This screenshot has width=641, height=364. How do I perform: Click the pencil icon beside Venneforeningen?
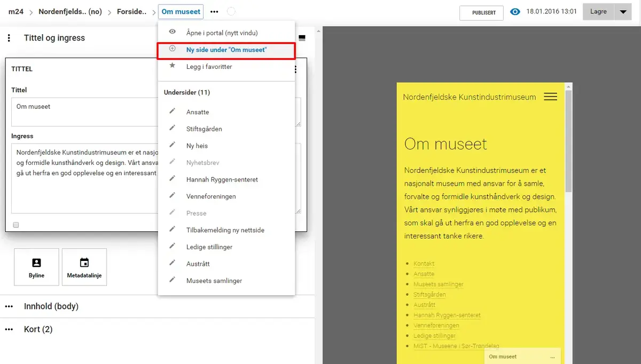tap(172, 195)
